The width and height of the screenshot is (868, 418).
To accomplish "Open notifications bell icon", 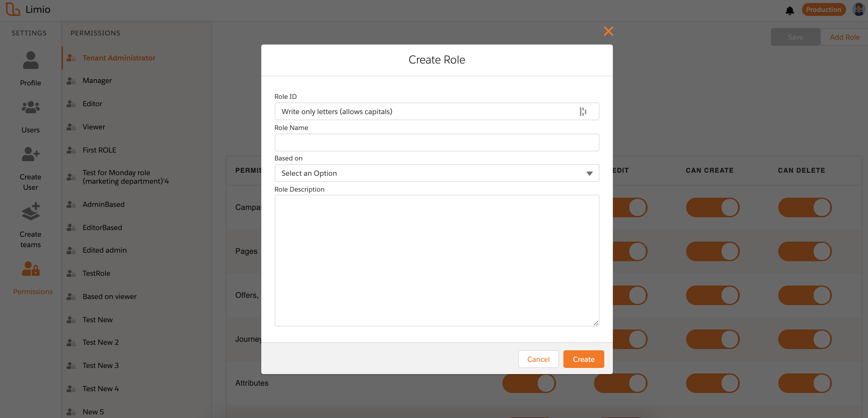I will click(x=790, y=10).
